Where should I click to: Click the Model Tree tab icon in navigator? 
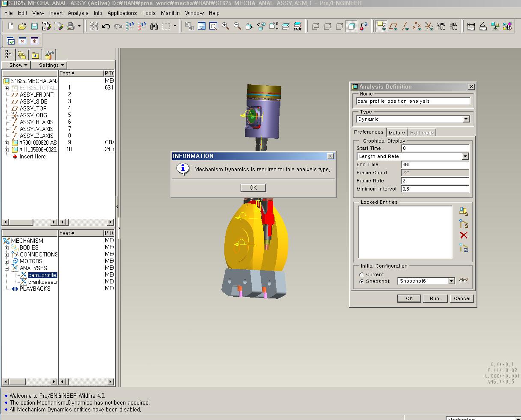[8, 55]
